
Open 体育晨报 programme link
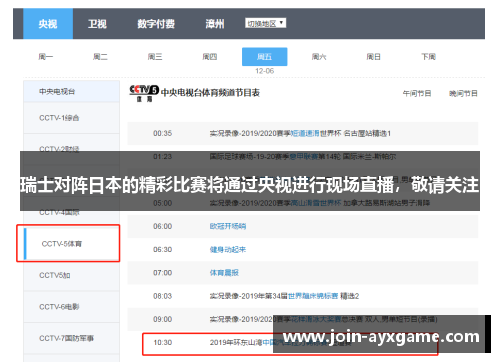pyautogui.click(x=224, y=273)
